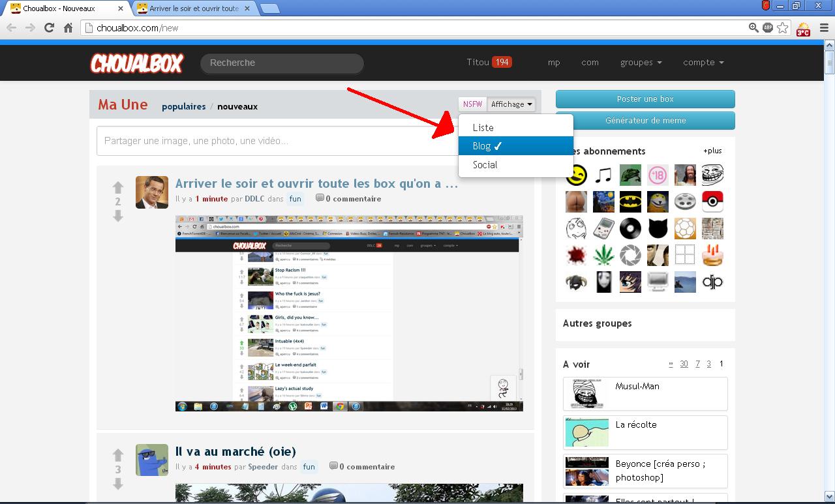The height and width of the screenshot is (504, 835).
Task: Switch to the populaires tab
Action: (183, 106)
